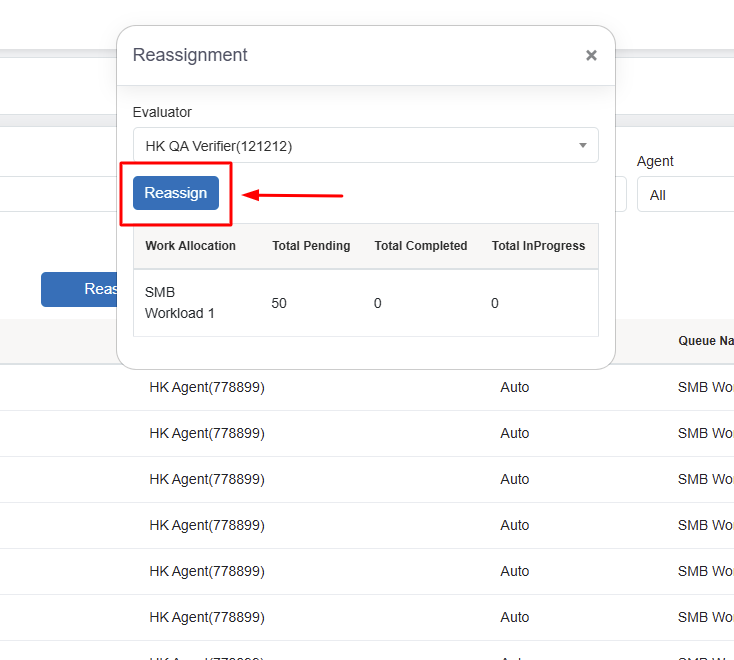Select the first HK Agent(778899) row
734x660 pixels.
click(x=207, y=387)
